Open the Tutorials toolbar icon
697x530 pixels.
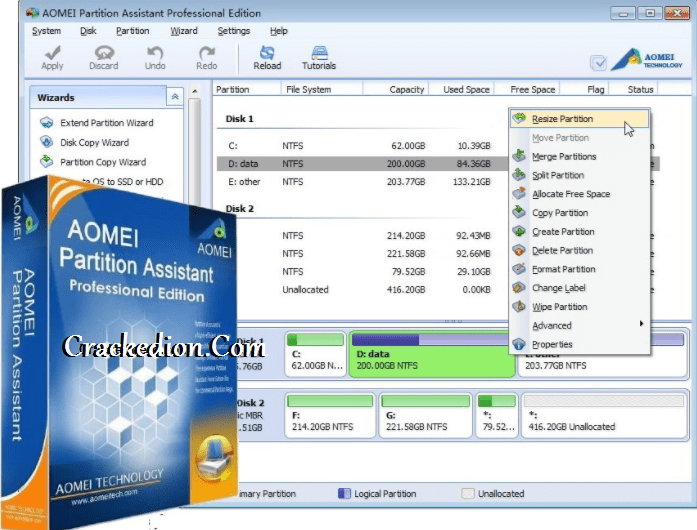(319, 52)
